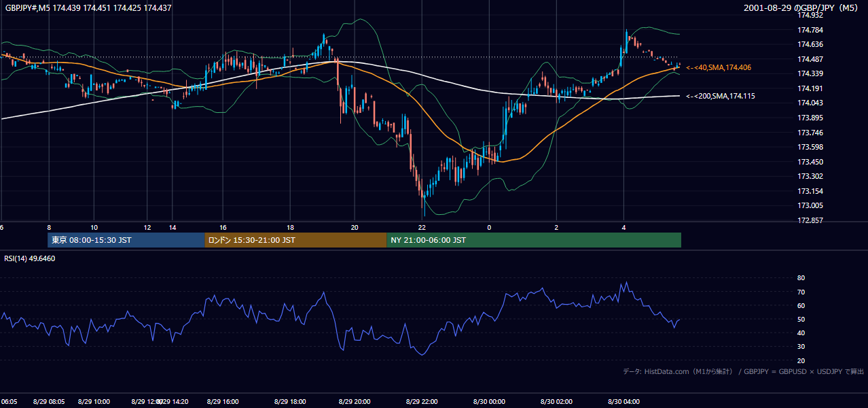Click RSI scale level 20
The image size is (868, 408).
click(801, 360)
